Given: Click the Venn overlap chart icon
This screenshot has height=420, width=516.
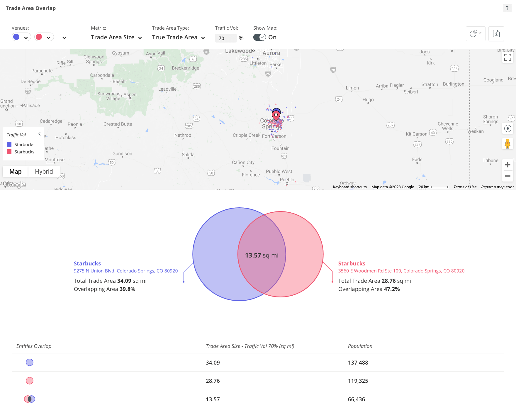Looking at the screenshot, I should coord(474,33).
